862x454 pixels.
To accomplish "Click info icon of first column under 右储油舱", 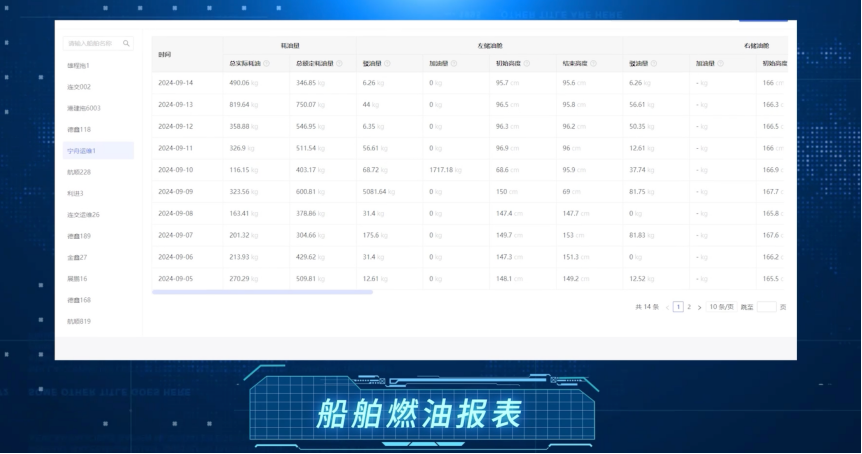I will pos(654,64).
